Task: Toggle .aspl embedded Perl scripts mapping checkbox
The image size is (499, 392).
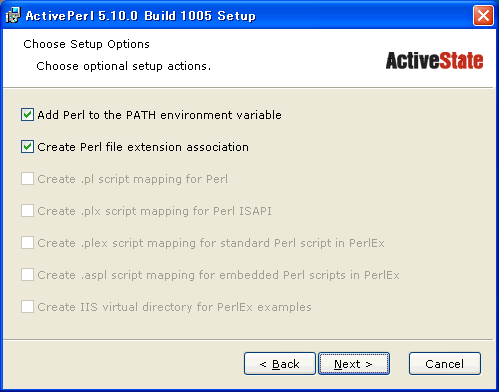Action: [27, 275]
